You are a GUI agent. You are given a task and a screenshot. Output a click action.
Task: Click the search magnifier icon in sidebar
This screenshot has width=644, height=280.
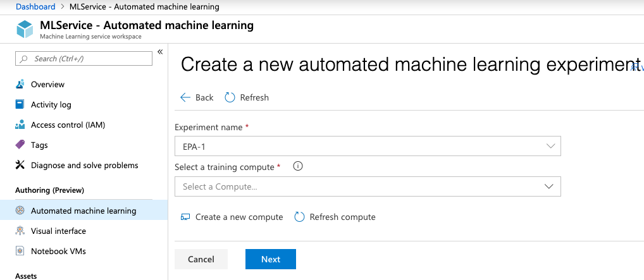pos(24,59)
